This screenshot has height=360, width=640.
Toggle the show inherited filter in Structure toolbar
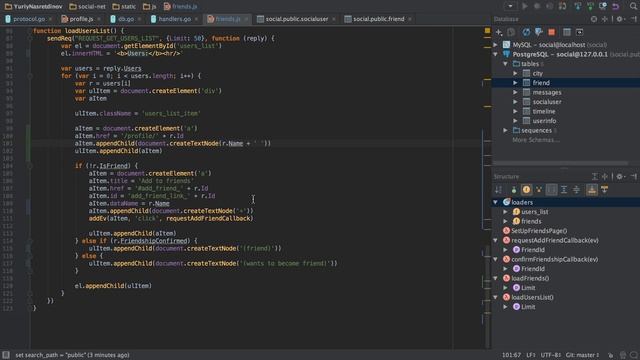pos(539,189)
